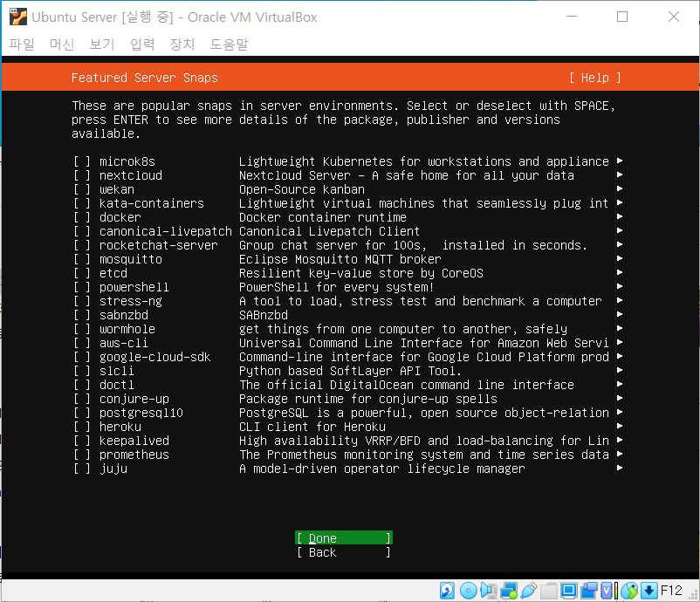Click 'Open-Source kanban' description text
The height and width of the screenshot is (602, 700).
(302, 189)
